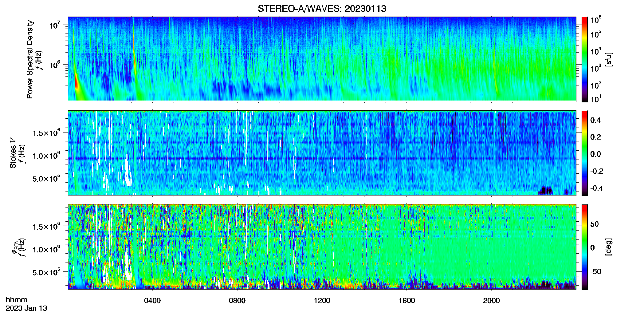Click the -50 value on degrees color scale
This screenshot has width=644, height=332.
point(595,272)
